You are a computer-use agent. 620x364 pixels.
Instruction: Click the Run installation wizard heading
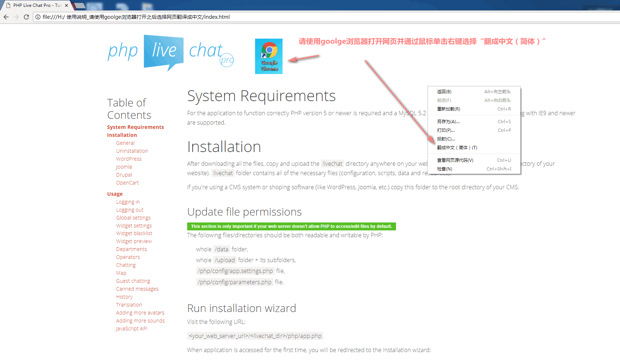pyautogui.click(x=241, y=308)
